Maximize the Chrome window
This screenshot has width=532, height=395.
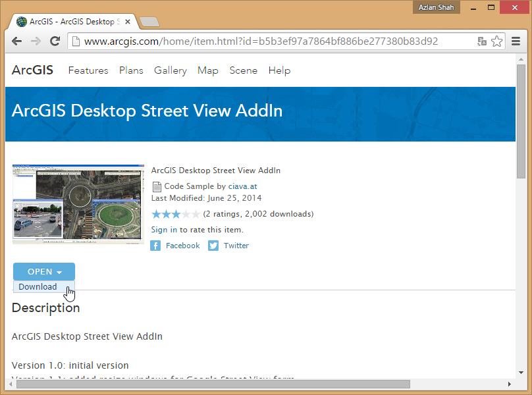coord(491,7)
